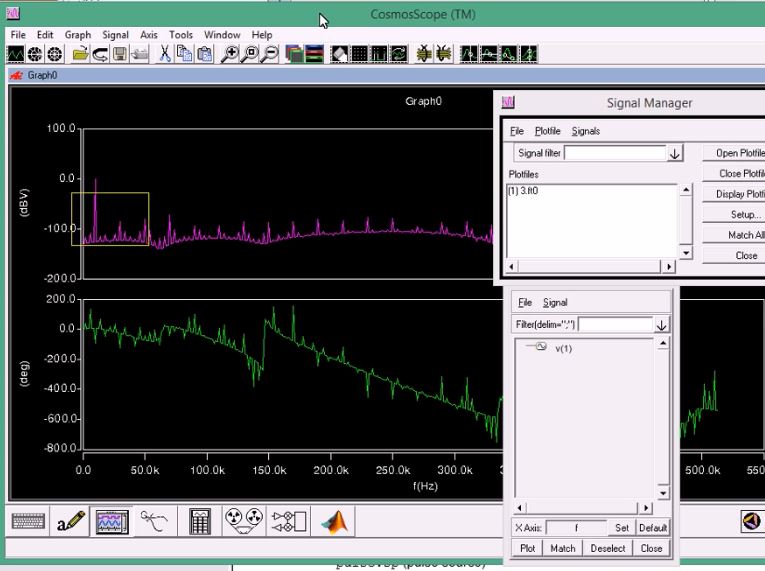765x571 pixels.
Task: Open the calculator tool icon
Action: [200, 521]
